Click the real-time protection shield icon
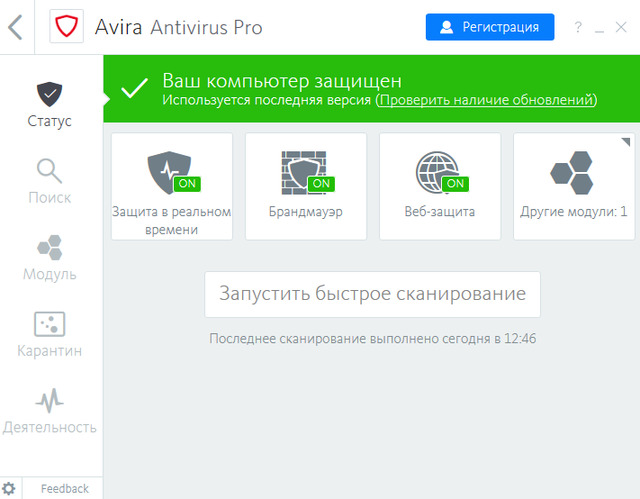The image size is (640, 499). [x=169, y=172]
